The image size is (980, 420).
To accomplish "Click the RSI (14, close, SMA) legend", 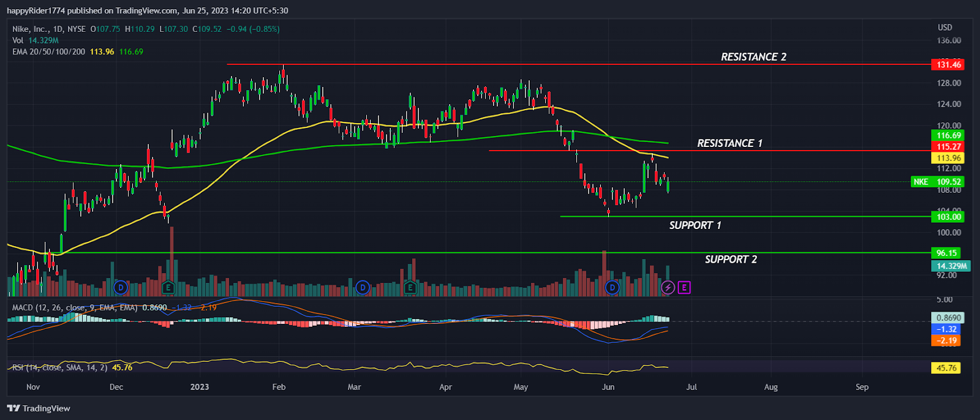I will click(x=60, y=367).
